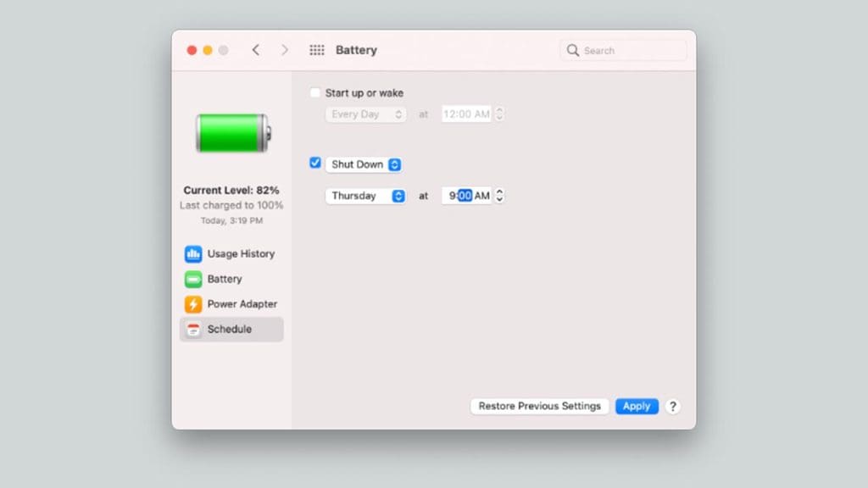
Task: Navigate back with the left chevron
Action: click(x=256, y=50)
